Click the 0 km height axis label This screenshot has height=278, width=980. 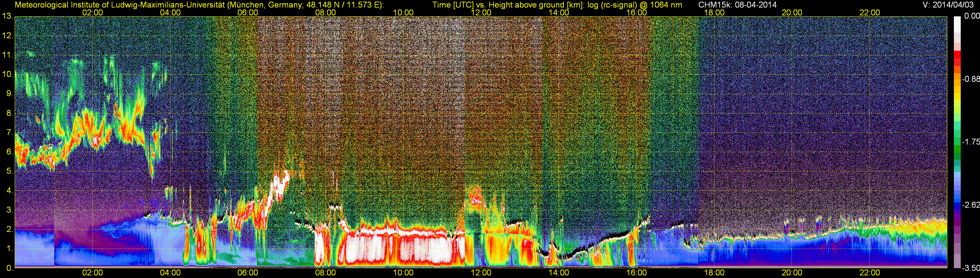pyautogui.click(x=9, y=268)
